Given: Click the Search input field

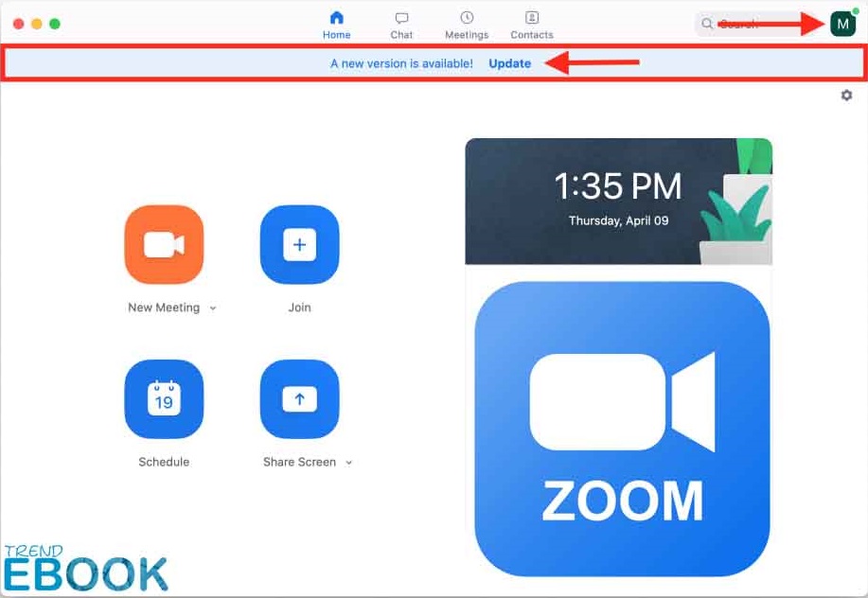Looking at the screenshot, I should [759, 24].
